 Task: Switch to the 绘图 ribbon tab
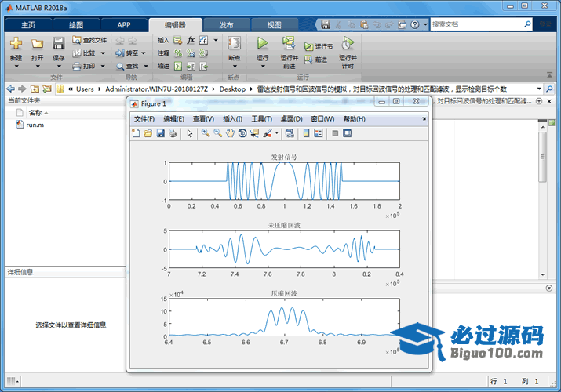coord(76,25)
